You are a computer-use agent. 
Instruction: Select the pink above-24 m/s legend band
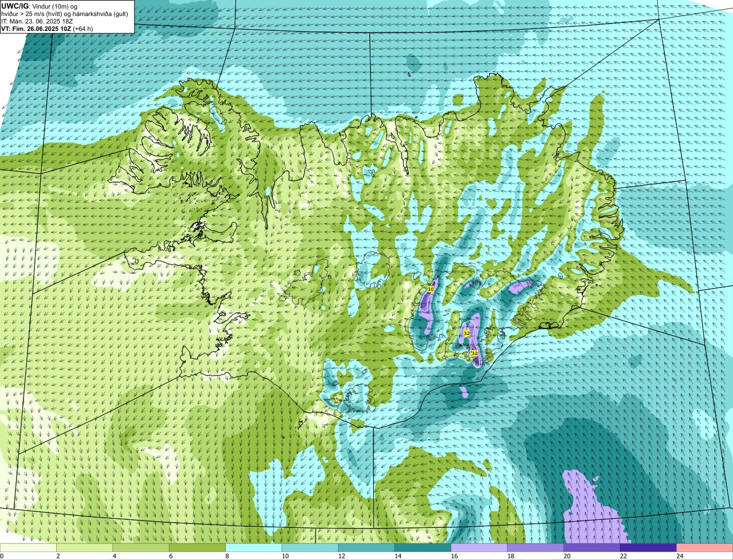(705, 547)
